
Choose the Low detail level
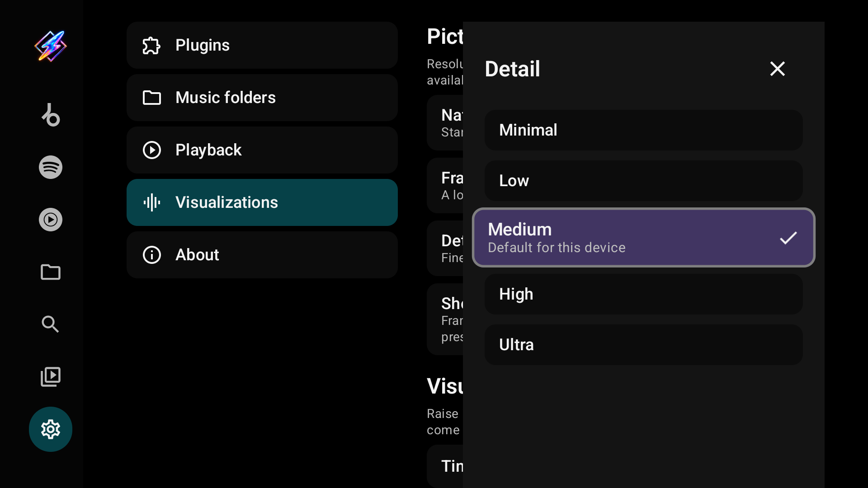pyautogui.click(x=644, y=181)
